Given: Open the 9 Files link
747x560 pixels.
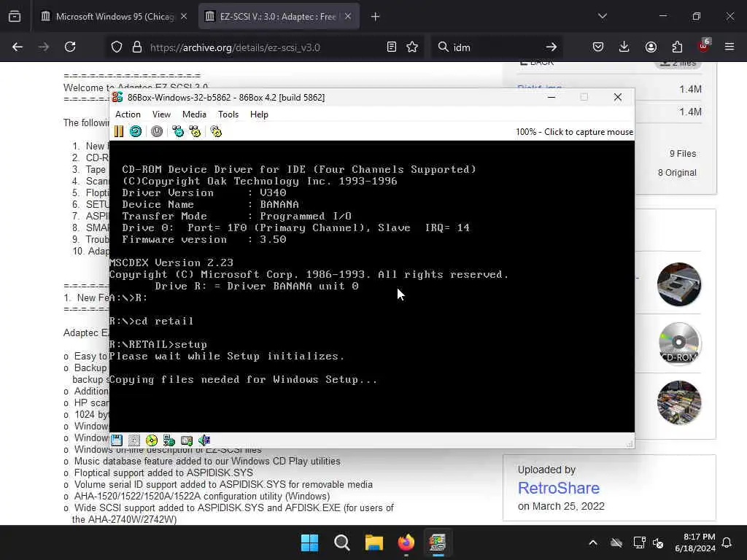Looking at the screenshot, I should [x=683, y=153].
